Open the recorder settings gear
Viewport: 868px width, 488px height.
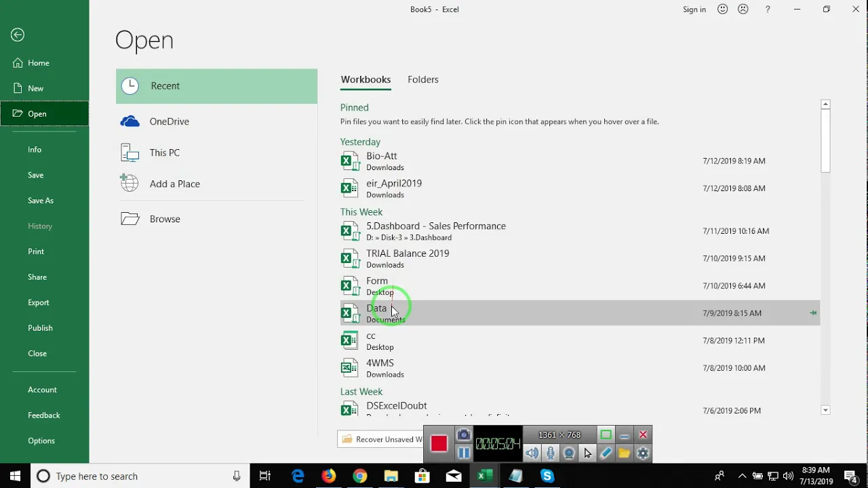point(643,453)
